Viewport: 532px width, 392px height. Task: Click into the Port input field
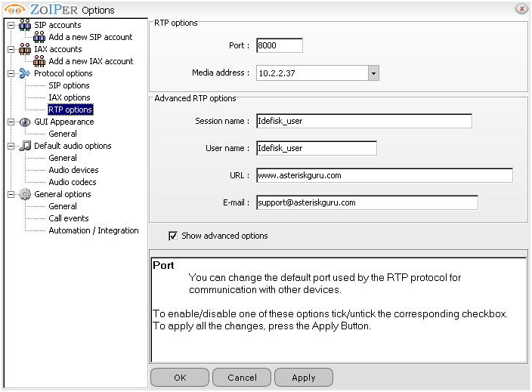pos(279,45)
